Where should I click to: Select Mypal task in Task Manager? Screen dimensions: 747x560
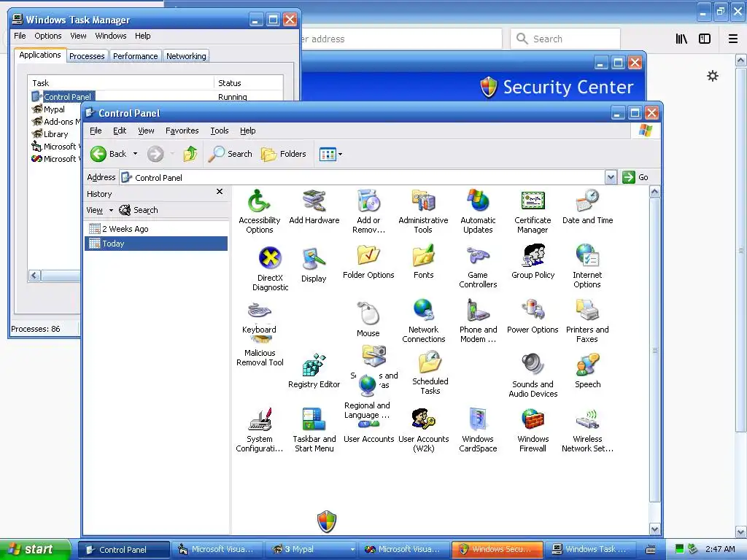pyautogui.click(x=48, y=109)
